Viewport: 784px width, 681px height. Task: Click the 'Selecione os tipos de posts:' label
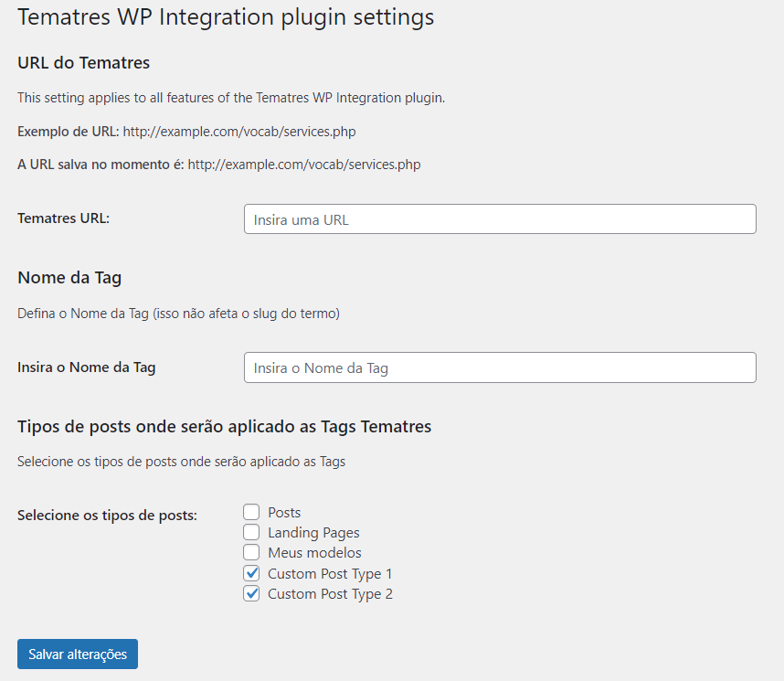[107, 515]
